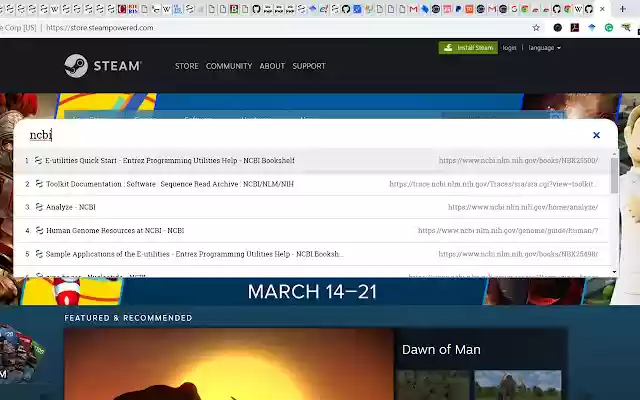This screenshot has width=640, height=400.
Task: Open the STORE menu on Steam
Action: (x=187, y=66)
